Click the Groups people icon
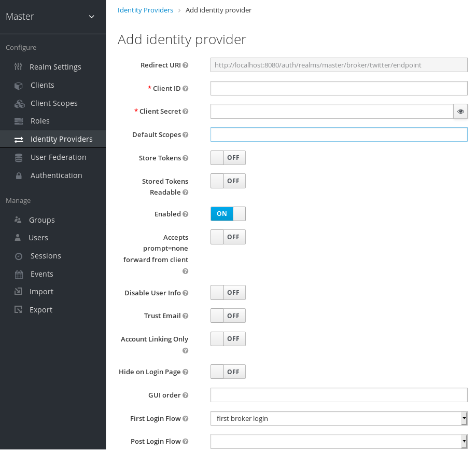This screenshot has width=476, height=451. (18, 220)
